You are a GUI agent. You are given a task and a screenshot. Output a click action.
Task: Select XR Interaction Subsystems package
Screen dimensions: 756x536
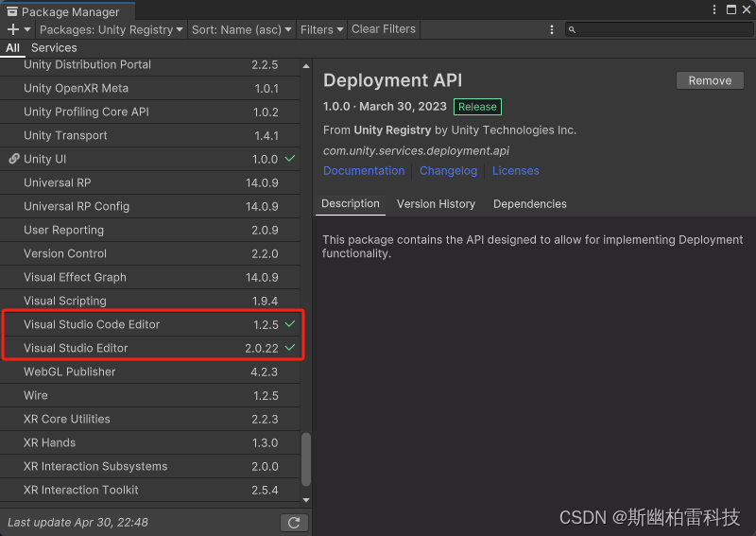coord(149,467)
